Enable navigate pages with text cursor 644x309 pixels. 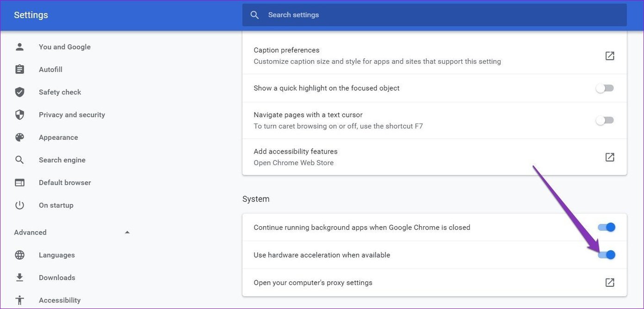pyautogui.click(x=605, y=120)
